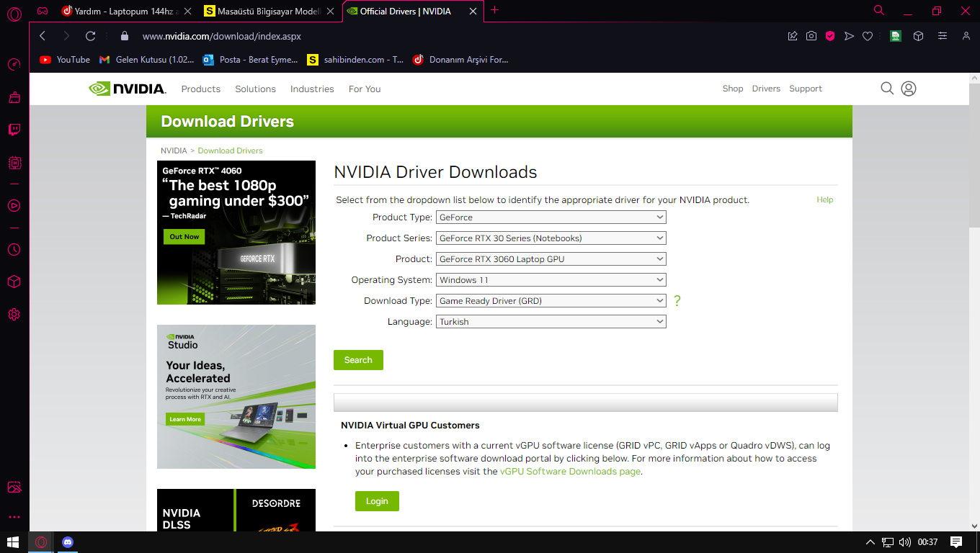Open Easy Setup sliders icon
This screenshot has height=553, width=980.
[943, 36]
